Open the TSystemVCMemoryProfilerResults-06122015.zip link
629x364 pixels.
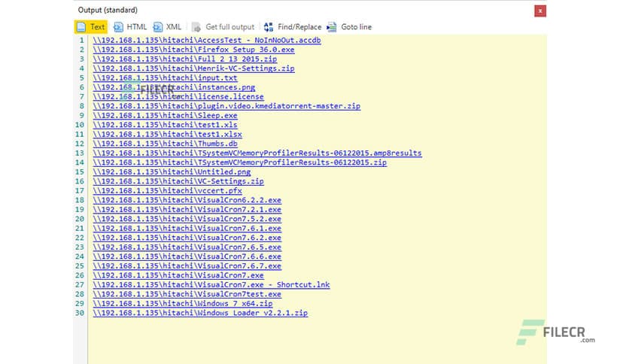pos(240,162)
